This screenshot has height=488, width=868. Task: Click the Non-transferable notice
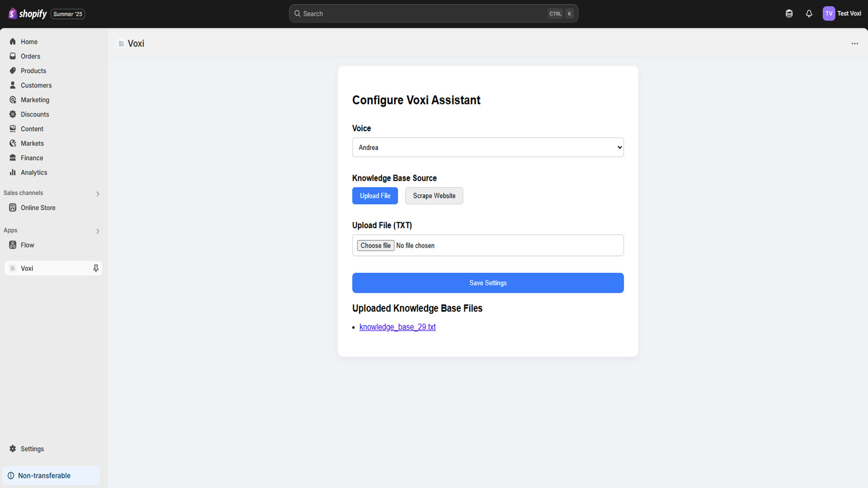(51, 476)
